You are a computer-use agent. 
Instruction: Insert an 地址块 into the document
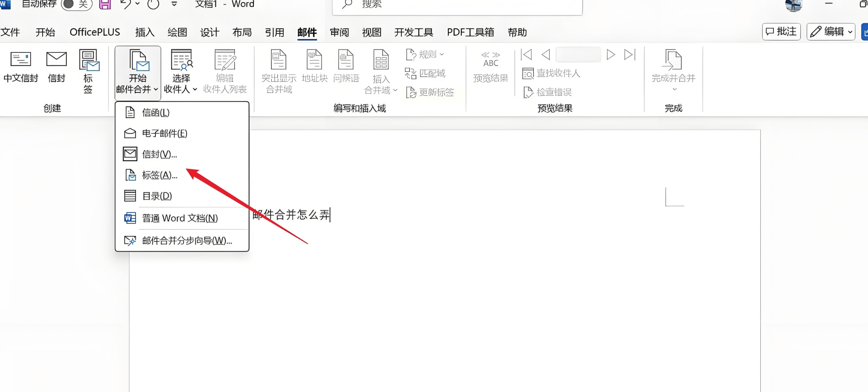click(314, 70)
